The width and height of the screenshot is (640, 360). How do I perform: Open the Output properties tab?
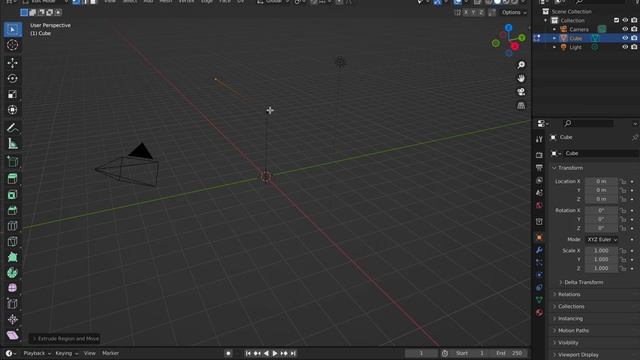pos(539,168)
